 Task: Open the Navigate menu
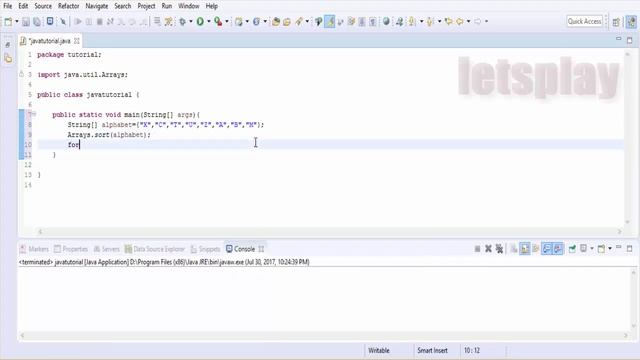pyautogui.click(x=97, y=6)
